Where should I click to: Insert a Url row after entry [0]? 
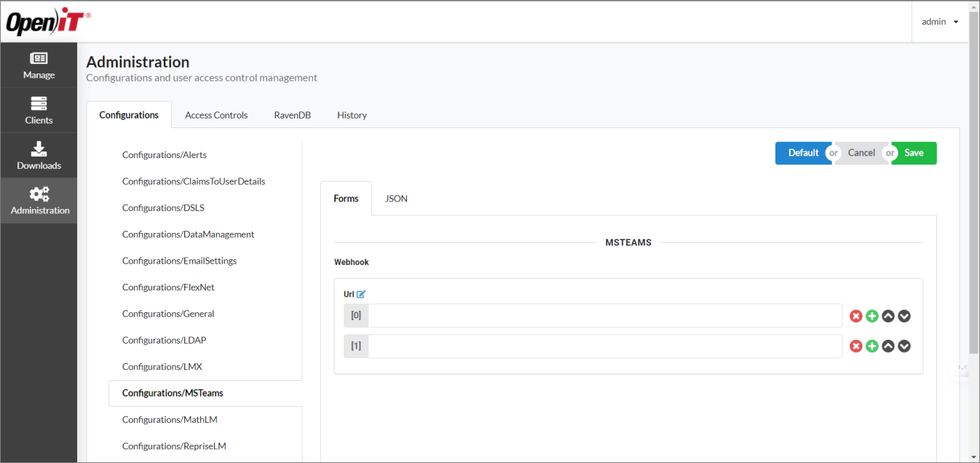click(872, 315)
